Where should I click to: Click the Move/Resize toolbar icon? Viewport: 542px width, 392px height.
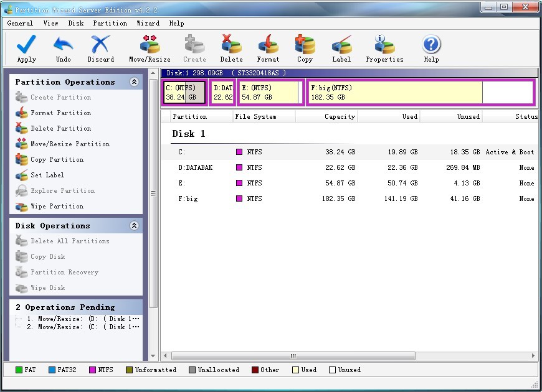pos(150,44)
